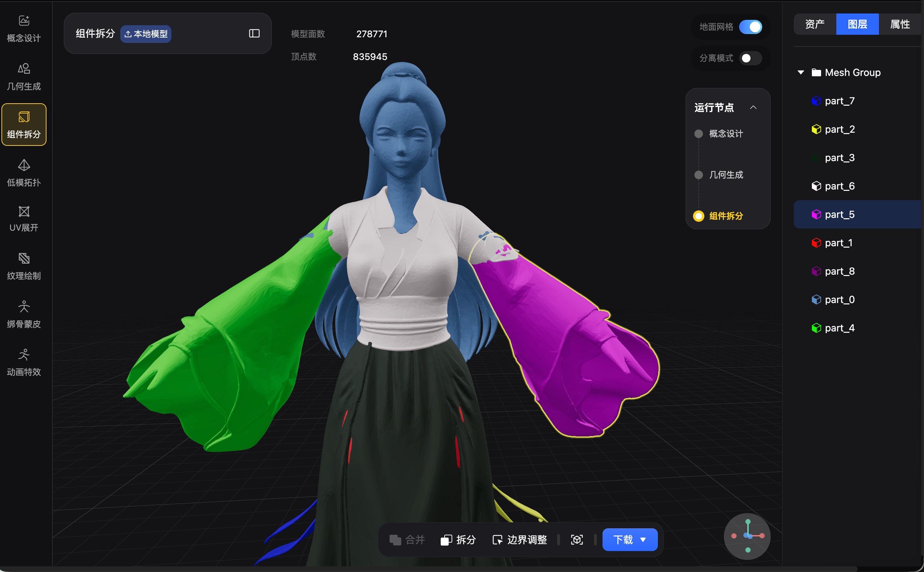Click the 本地模型 upload button

[146, 34]
